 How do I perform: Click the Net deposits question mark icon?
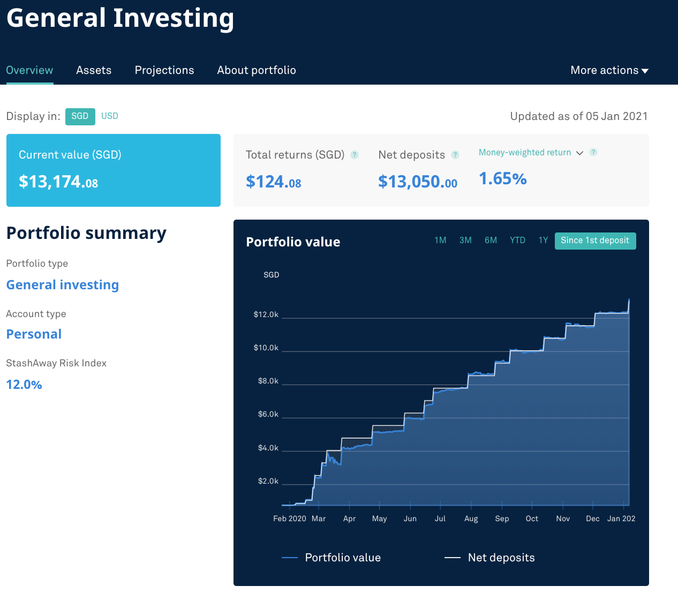pos(455,154)
